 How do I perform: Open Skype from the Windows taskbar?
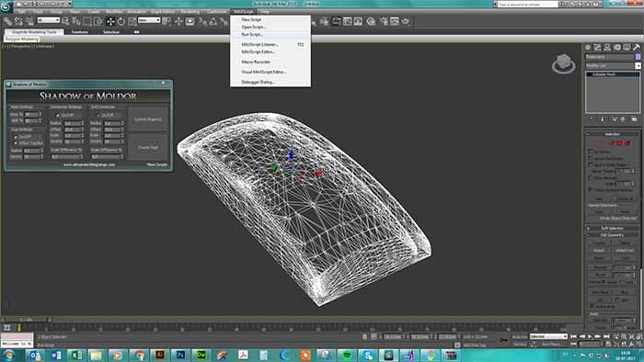(x=368, y=355)
